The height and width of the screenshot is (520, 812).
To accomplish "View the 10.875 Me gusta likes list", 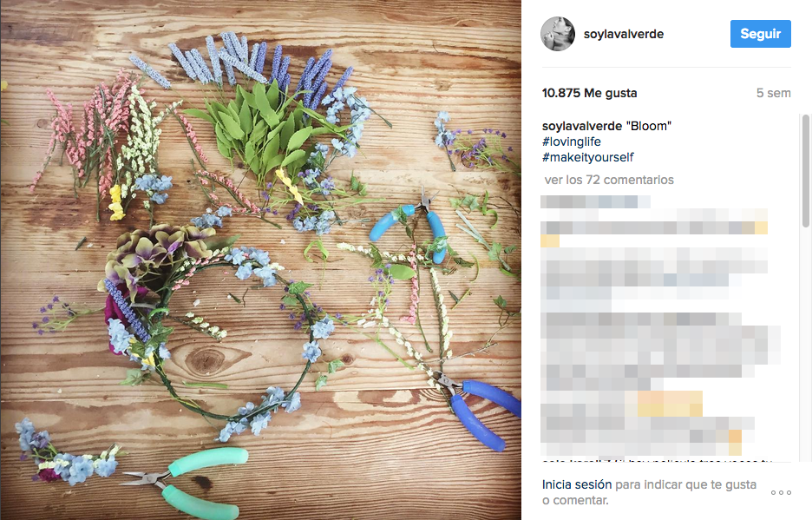I will coord(589,93).
